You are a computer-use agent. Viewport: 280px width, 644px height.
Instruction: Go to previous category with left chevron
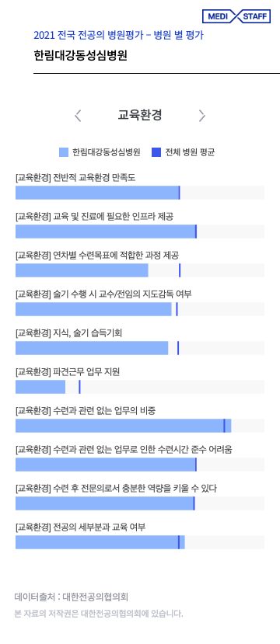point(78,116)
